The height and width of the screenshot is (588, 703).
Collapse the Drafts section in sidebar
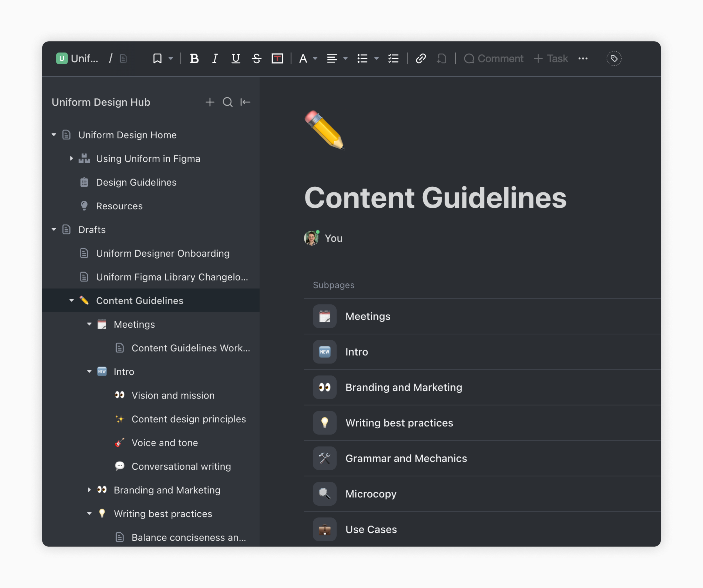[54, 230]
